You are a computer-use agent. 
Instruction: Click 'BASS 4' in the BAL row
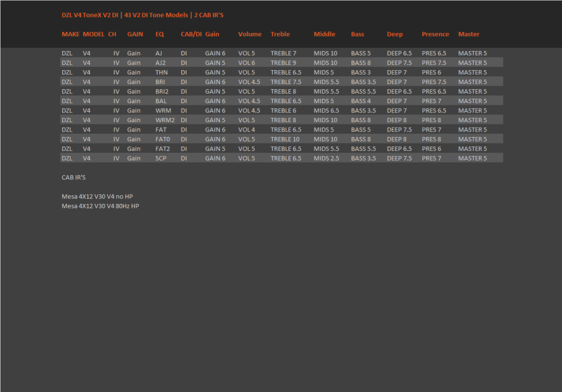click(x=361, y=101)
